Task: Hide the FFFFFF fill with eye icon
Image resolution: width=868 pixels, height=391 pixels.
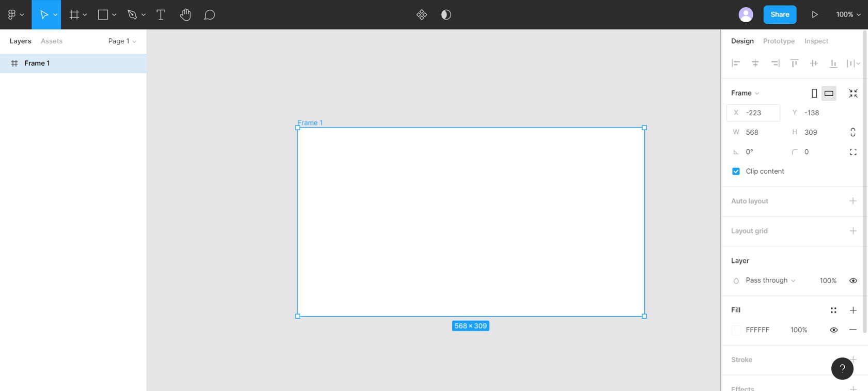Action: pos(833,330)
